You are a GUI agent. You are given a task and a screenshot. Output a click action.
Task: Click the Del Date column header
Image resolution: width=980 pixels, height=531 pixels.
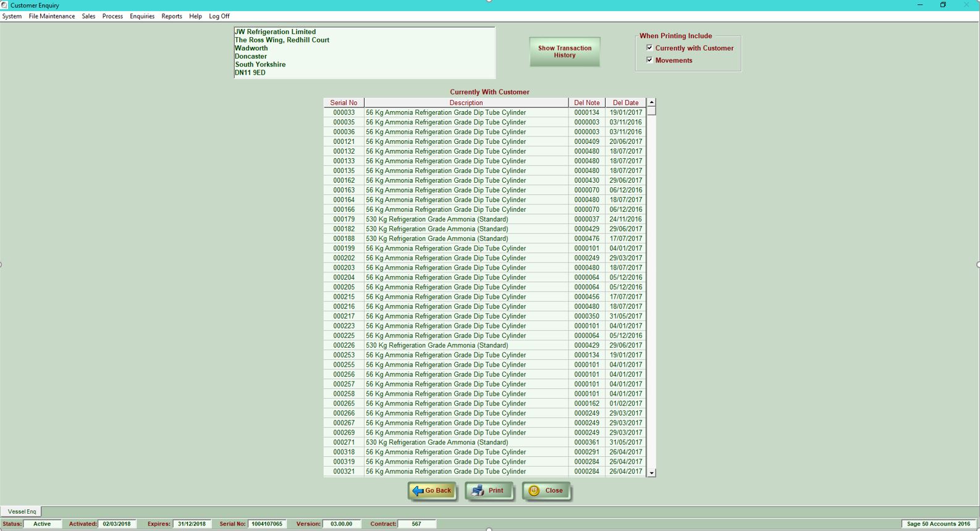coord(625,102)
